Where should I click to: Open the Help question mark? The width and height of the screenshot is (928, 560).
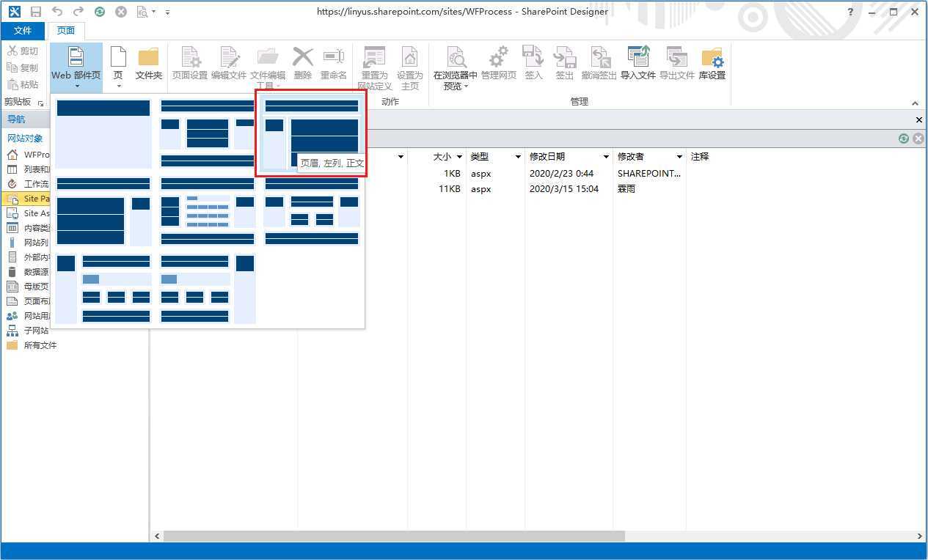pyautogui.click(x=851, y=12)
